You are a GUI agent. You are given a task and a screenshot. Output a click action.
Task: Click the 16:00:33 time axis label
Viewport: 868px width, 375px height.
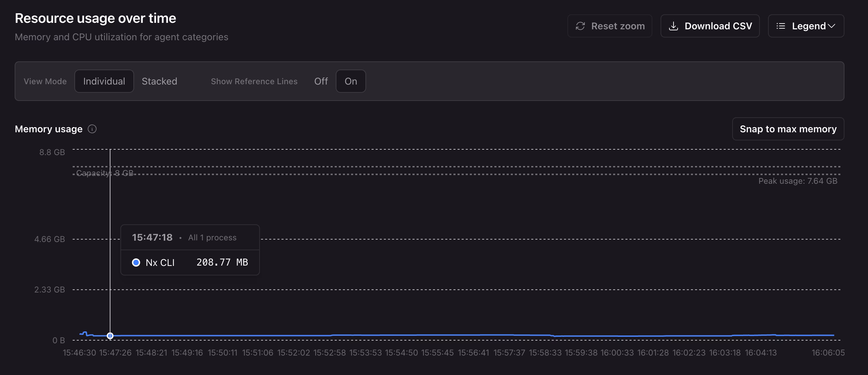tap(617, 353)
